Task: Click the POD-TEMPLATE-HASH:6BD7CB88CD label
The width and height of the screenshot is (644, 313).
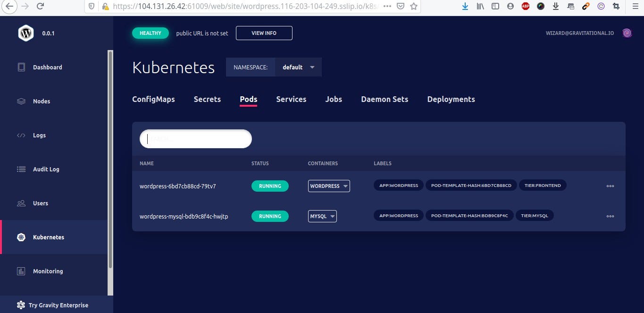Action: point(471,186)
